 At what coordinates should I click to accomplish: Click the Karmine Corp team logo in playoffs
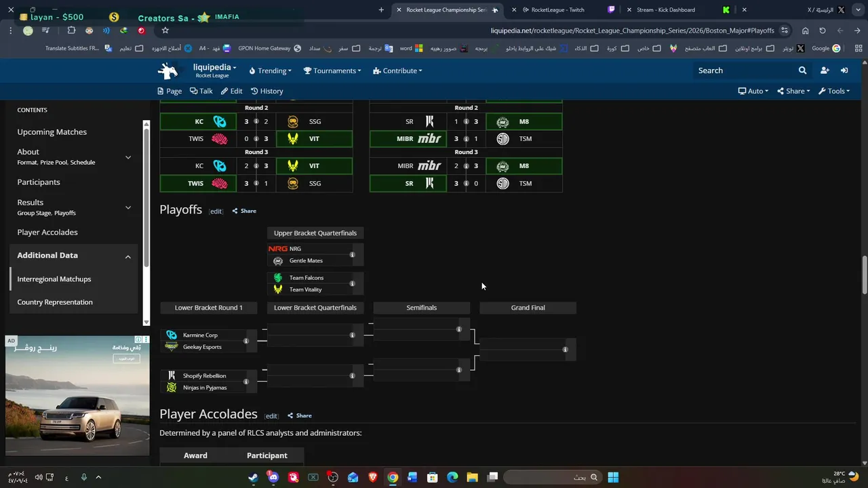pyautogui.click(x=172, y=335)
